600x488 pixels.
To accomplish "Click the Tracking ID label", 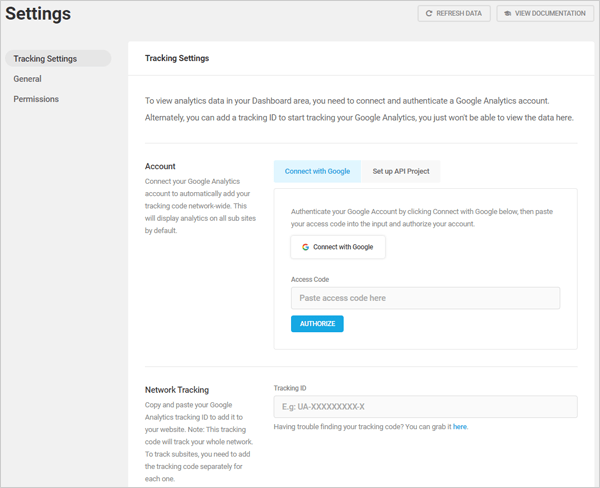I will click(290, 388).
